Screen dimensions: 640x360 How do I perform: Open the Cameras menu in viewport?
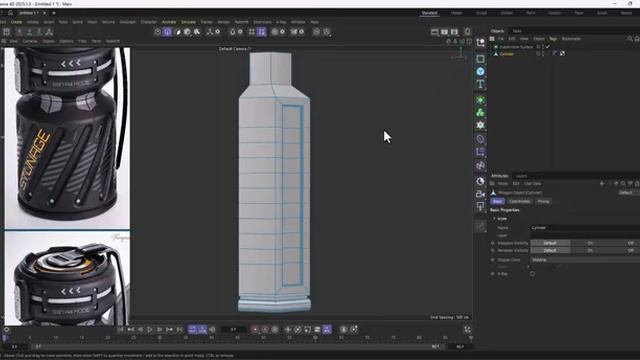(x=30, y=41)
